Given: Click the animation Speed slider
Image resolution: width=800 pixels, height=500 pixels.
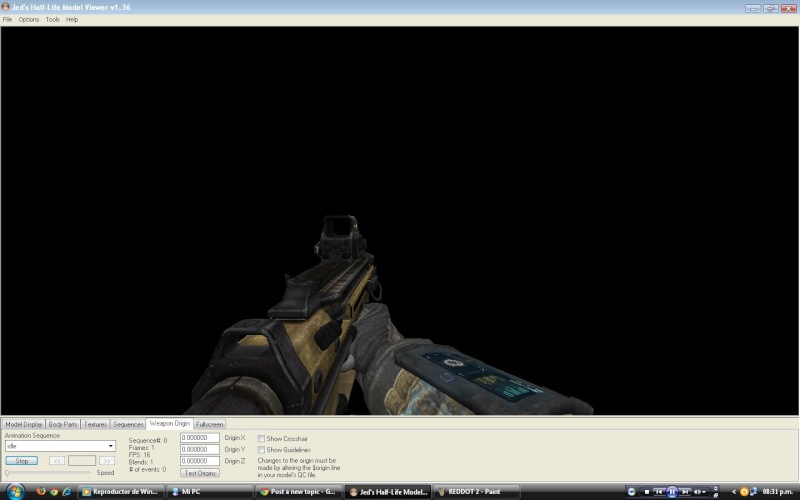Looking at the screenshot, I should [48, 473].
